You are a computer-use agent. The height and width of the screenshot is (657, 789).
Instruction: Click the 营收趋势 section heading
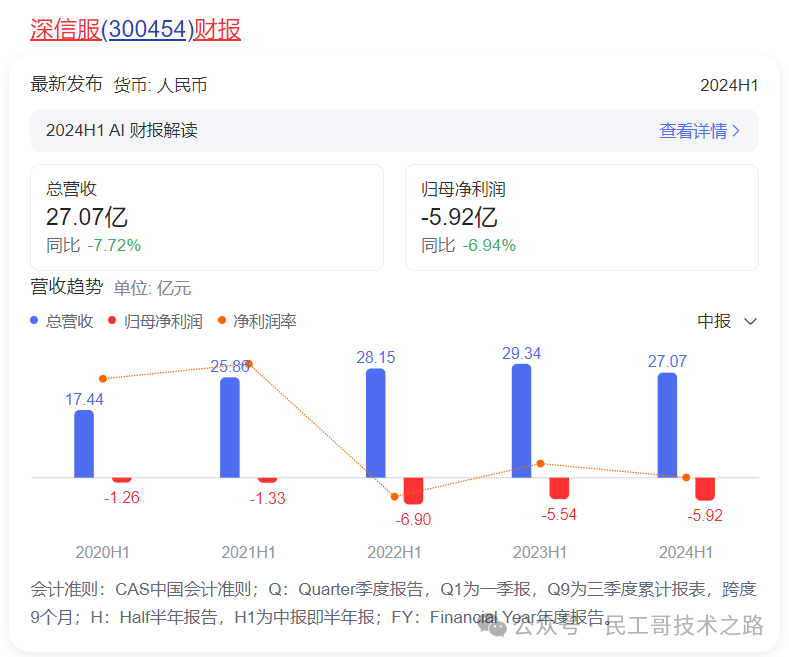coord(67,287)
